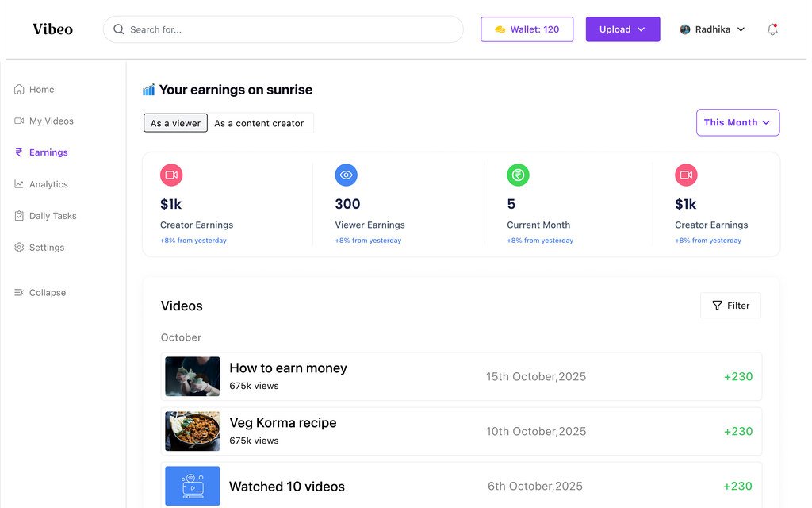
Task: Click the Current Month label
Action: pyautogui.click(x=538, y=225)
